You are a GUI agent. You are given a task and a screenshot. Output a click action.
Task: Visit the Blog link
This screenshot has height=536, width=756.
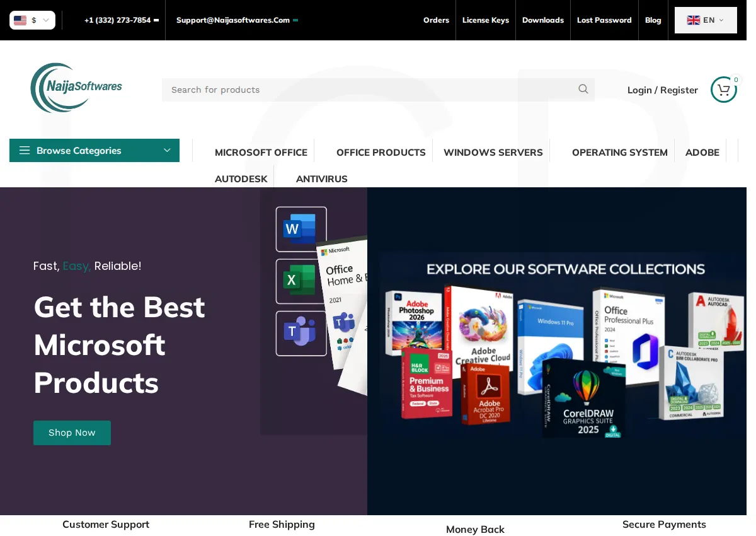pos(653,20)
